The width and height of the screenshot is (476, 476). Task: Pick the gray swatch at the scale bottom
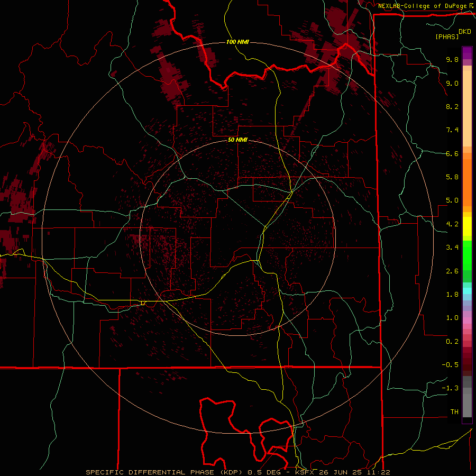[467, 406]
